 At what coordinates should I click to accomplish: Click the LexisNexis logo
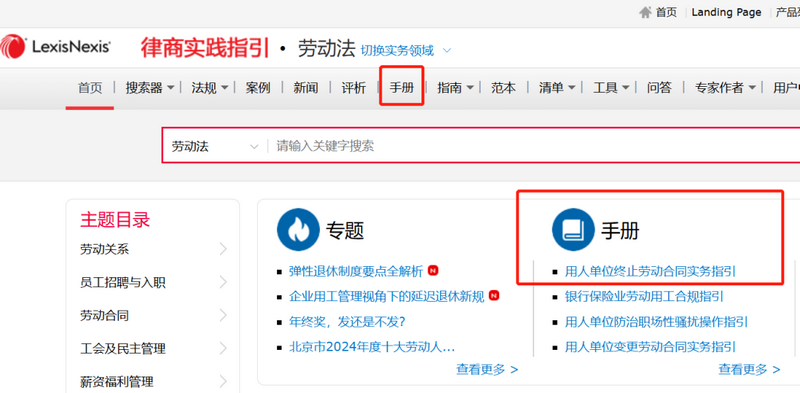pyautogui.click(x=55, y=46)
